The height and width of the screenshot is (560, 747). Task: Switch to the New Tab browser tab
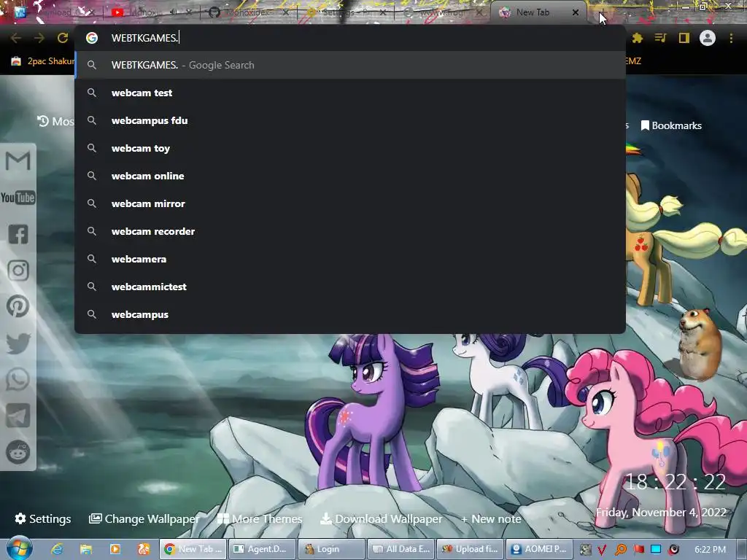(533, 12)
